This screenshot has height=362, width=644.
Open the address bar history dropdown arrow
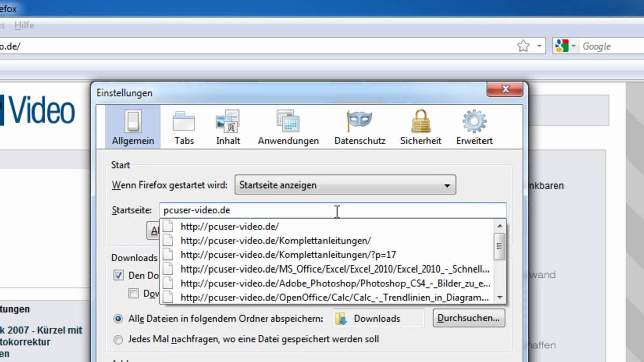pyautogui.click(x=539, y=46)
